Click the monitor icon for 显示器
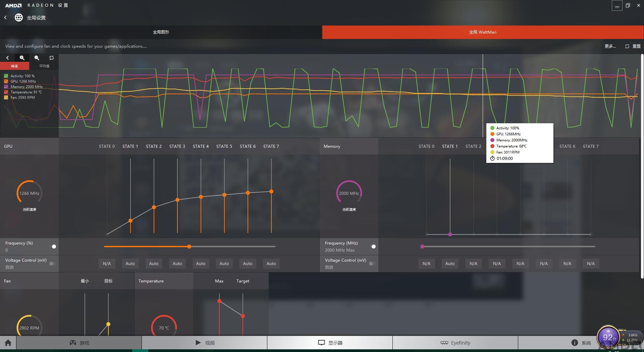The width and height of the screenshot is (644, 352). tap(321, 343)
